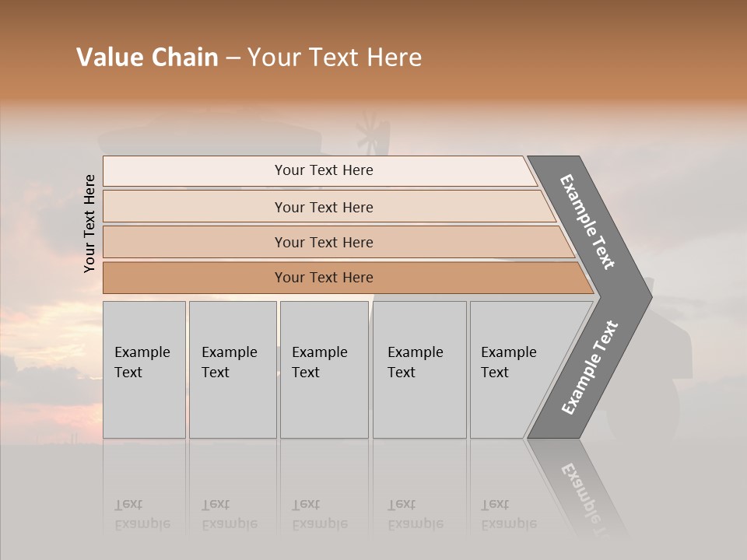Select the vertical "Your Text Here" side label
Screen dimensions: 747x560
click(x=89, y=224)
